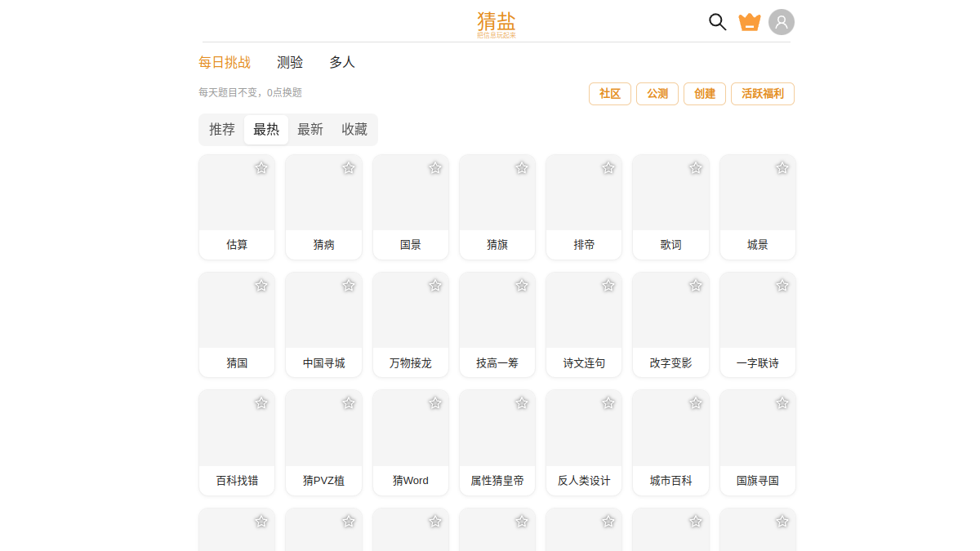Image resolution: width=980 pixels, height=551 pixels.
Task: Switch to the 每日挑战 tab
Action: [x=225, y=63]
